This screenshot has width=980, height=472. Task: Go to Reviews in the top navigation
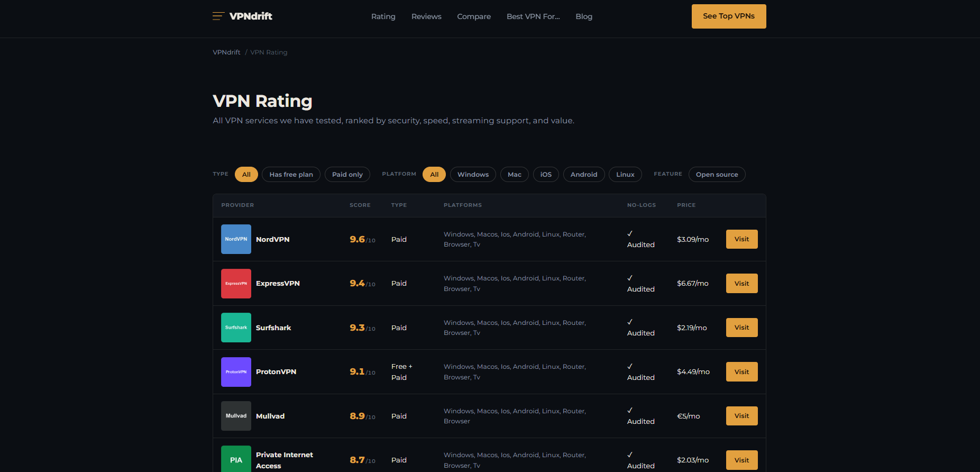click(x=426, y=16)
